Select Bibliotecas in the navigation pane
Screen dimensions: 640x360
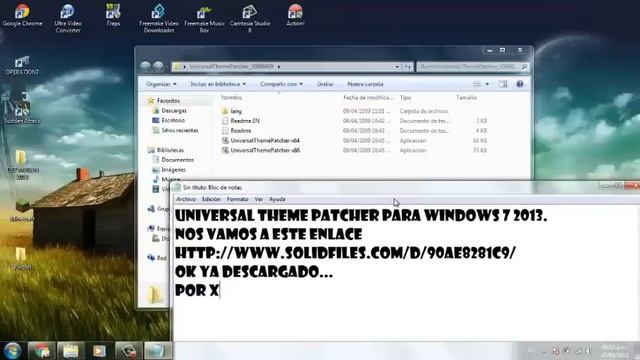(170, 150)
